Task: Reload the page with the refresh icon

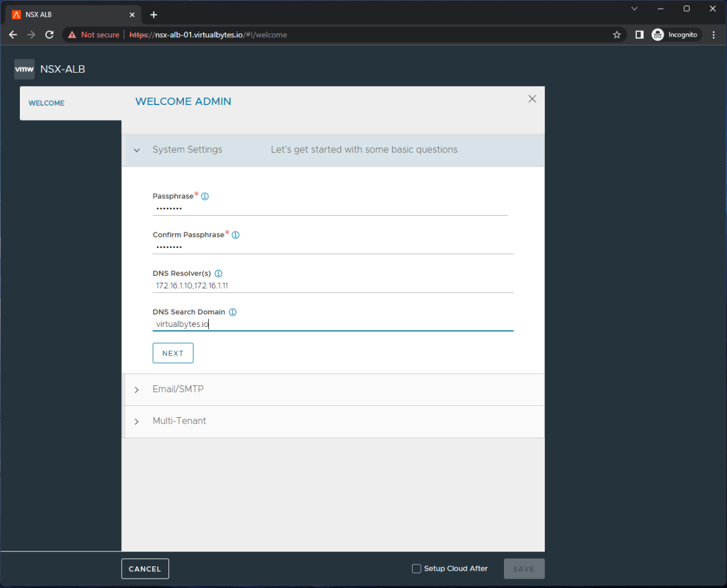Action: (x=49, y=35)
